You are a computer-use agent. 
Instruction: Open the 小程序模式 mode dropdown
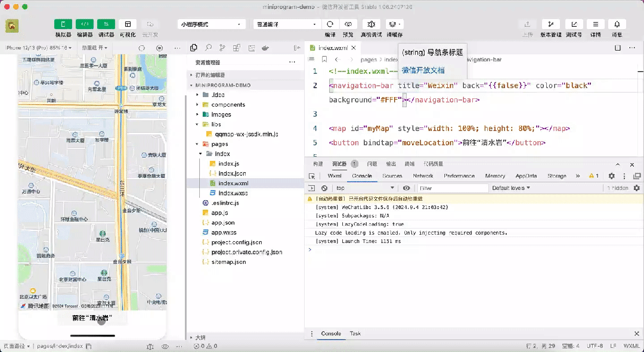pyautogui.click(x=211, y=24)
